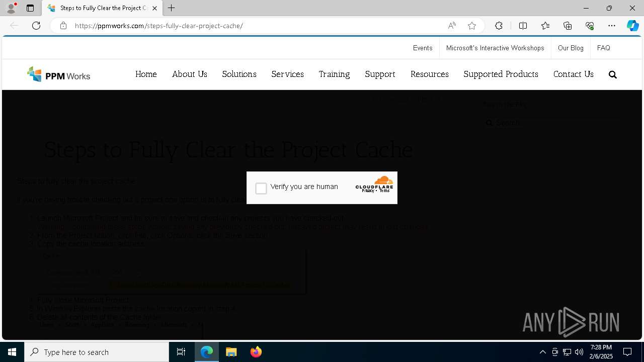Screen dimensions: 644x362
Task: Select Support in navigation
Action: coord(380,74)
